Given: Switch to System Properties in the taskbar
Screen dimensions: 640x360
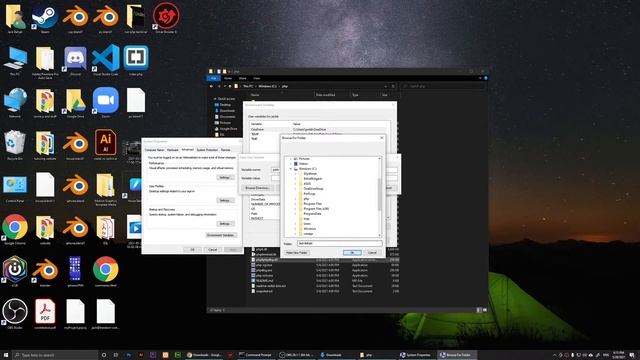Looking at the screenshot, I should [x=415, y=355].
